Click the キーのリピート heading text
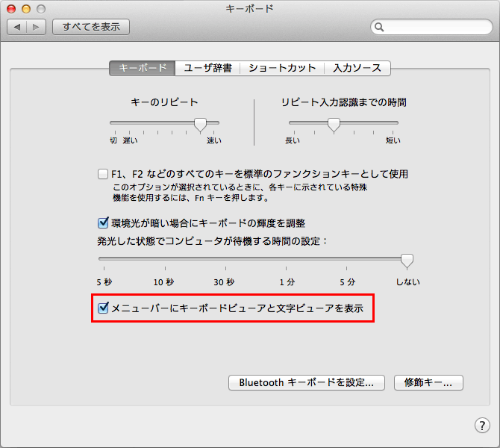500x448 pixels. point(164,102)
